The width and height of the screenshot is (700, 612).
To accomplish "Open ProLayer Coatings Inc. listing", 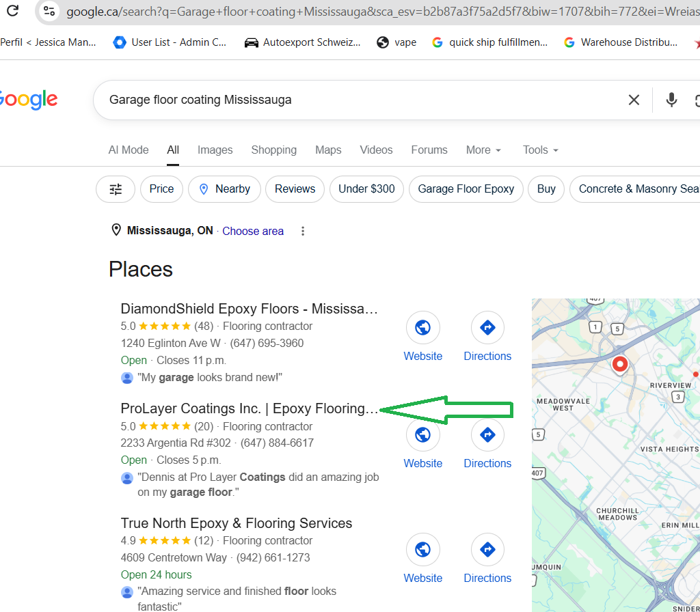I will pyautogui.click(x=249, y=408).
